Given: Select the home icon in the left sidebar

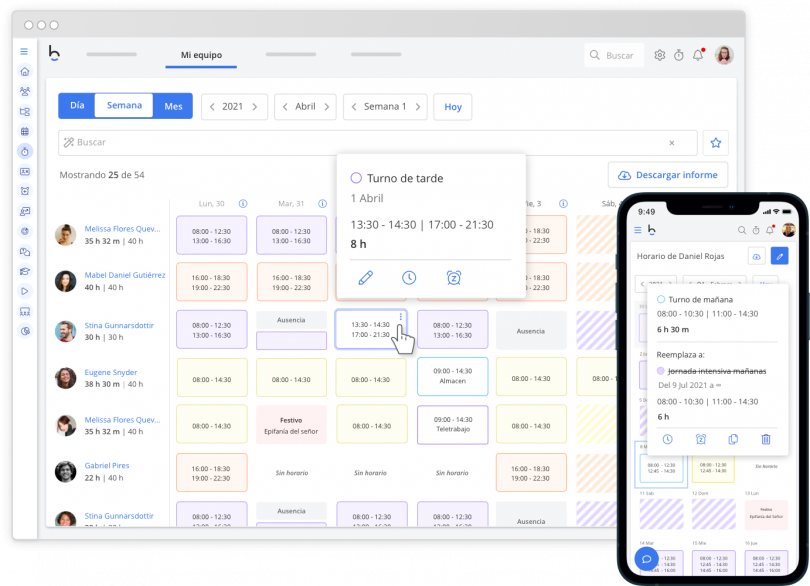Looking at the screenshot, I should (x=24, y=72).
